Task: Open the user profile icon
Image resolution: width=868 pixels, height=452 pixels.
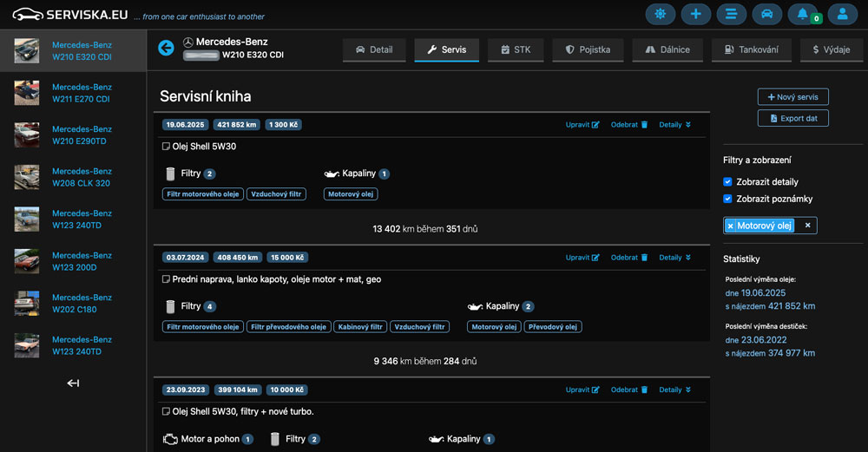Action: pyautogui.click(x=841, y=15)
